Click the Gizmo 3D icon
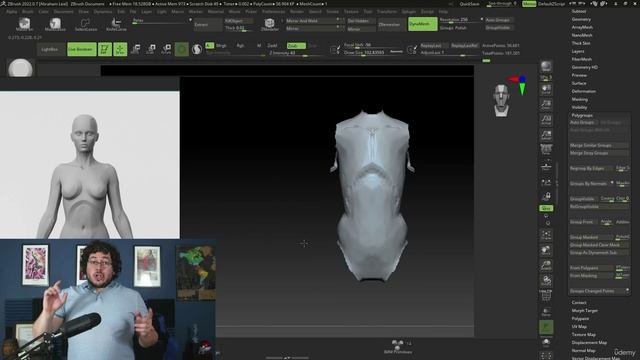 (182, 49)
